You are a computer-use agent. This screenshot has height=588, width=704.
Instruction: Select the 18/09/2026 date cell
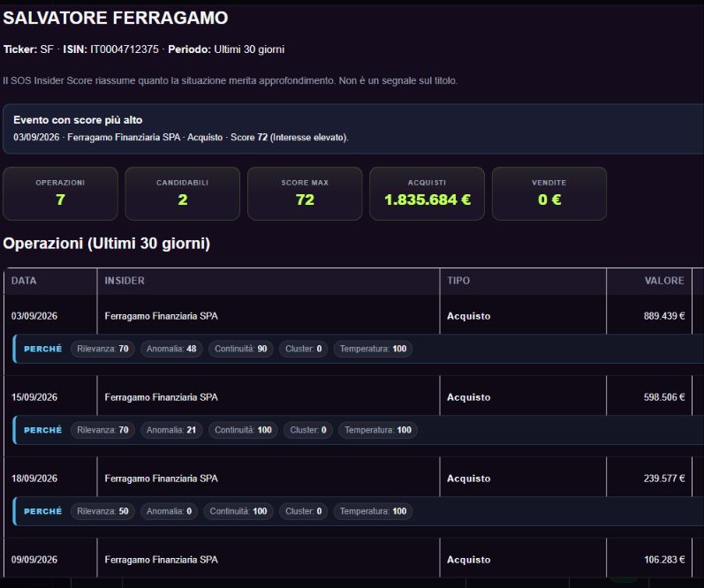[34, 479]
